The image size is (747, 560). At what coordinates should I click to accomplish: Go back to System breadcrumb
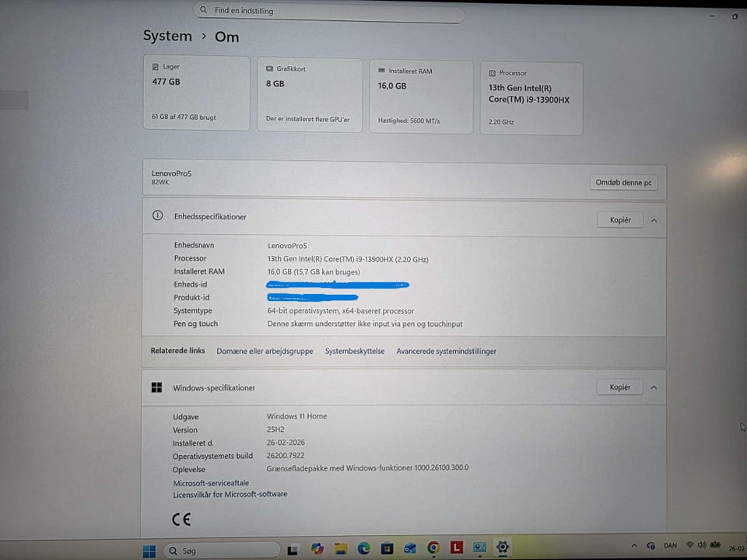(x=167, y=36)
